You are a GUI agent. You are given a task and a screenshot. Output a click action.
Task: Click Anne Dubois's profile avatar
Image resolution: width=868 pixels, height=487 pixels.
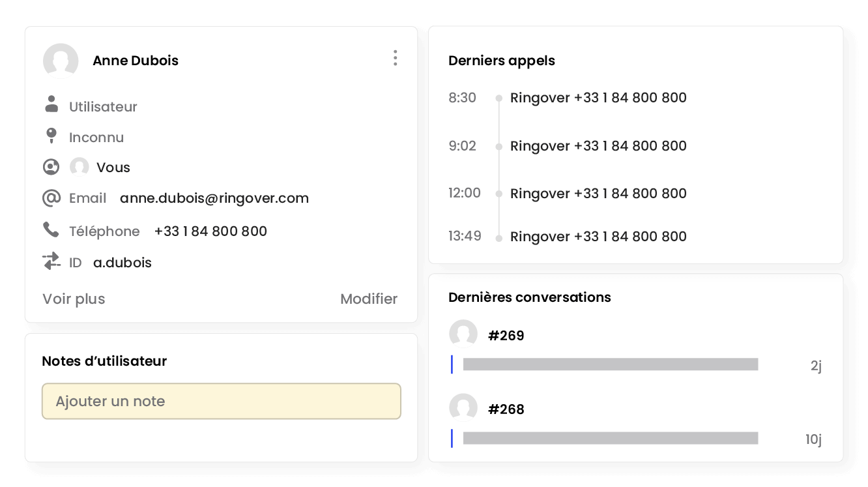(x=61, y=61)
